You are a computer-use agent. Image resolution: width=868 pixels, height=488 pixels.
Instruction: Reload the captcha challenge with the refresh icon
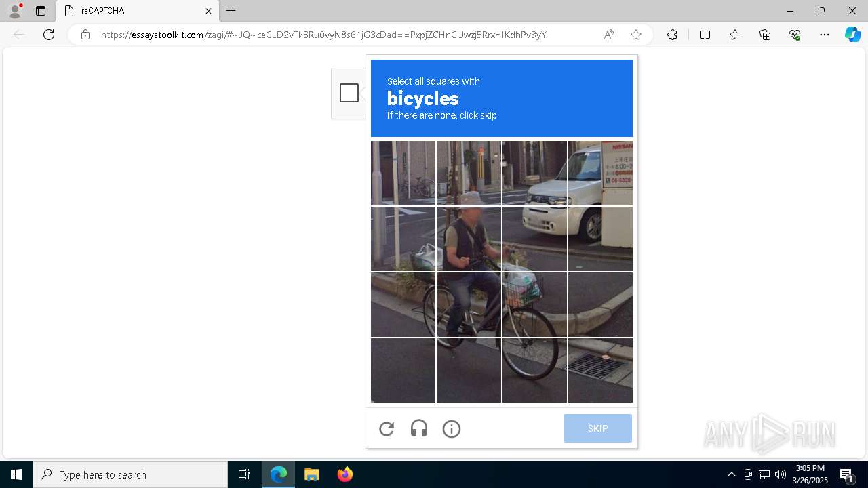[387, 428]
